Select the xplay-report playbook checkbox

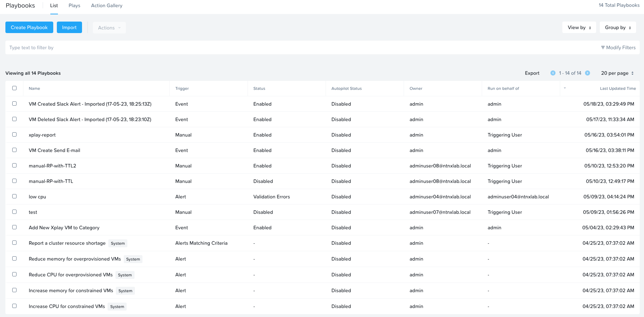click(x=14, y=134)
